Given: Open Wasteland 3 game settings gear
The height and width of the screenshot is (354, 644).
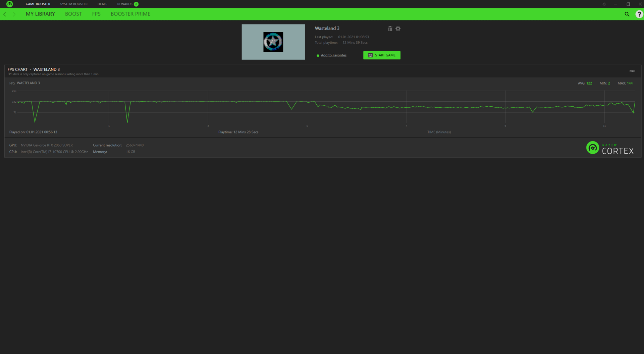Looking at the screenshot, I should (398, 29).
